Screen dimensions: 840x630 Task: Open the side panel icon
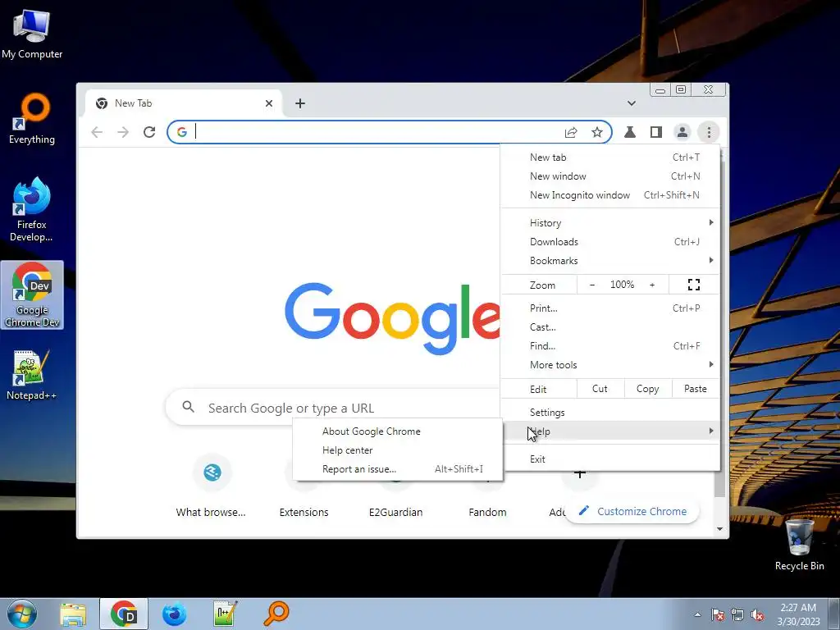tap(655, 132)
